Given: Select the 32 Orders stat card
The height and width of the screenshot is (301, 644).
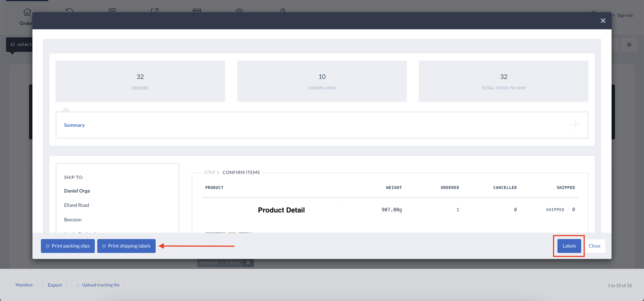Looking at the screenshot, I should pos(140,81).
